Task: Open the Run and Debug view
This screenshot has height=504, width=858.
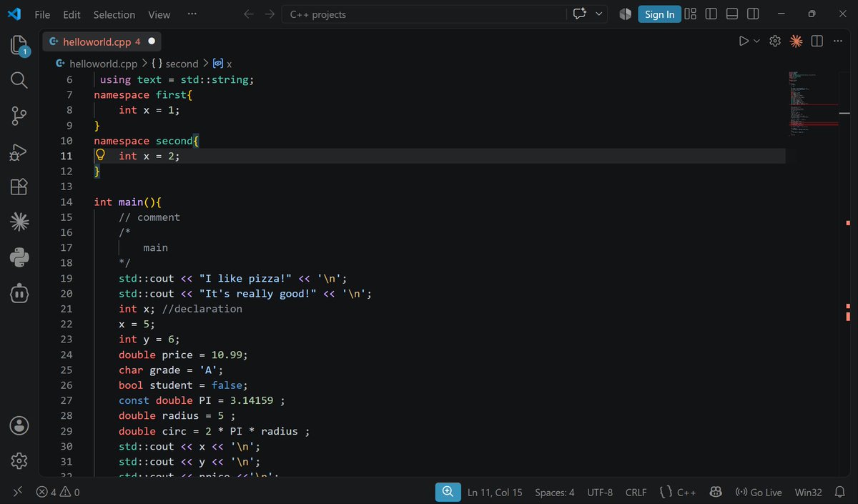Action: 19,152
